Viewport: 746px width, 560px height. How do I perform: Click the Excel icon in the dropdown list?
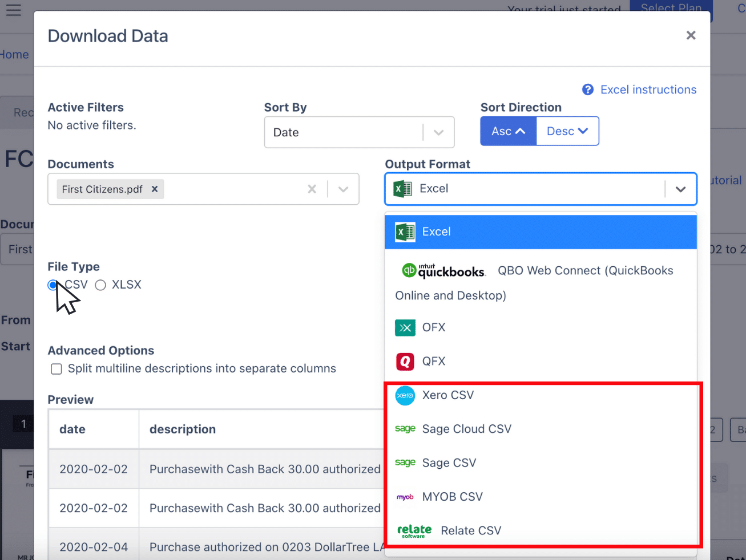(405, 232)
